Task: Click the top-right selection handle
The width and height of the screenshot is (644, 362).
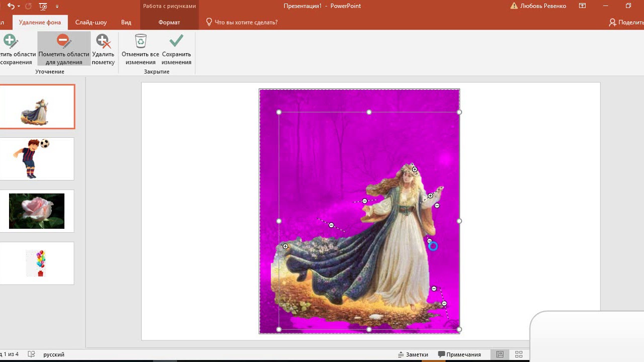Action: [x=459, y=112]
